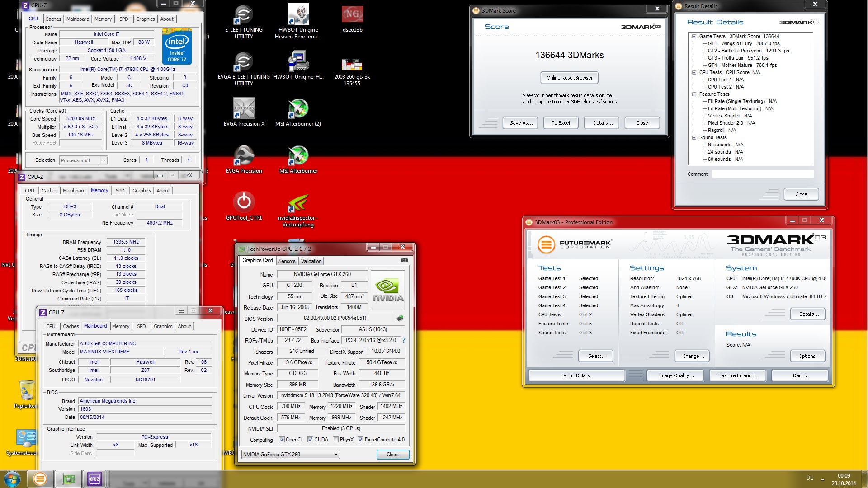Toggle PhysX checkbox in GPU-Z
Viewport: 868px width, 488px height.
click(x=335, y=440)
